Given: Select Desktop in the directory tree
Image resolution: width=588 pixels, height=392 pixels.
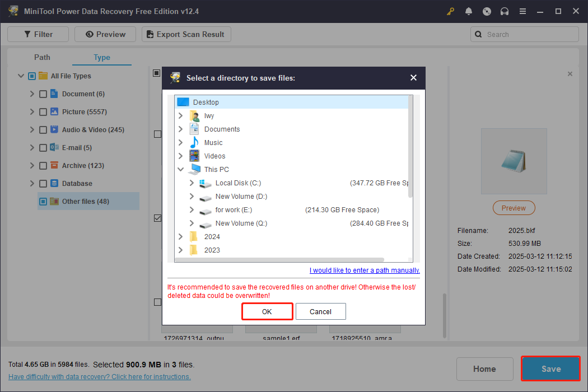Looking at the screenshot, I should click(x=291, y=102).
